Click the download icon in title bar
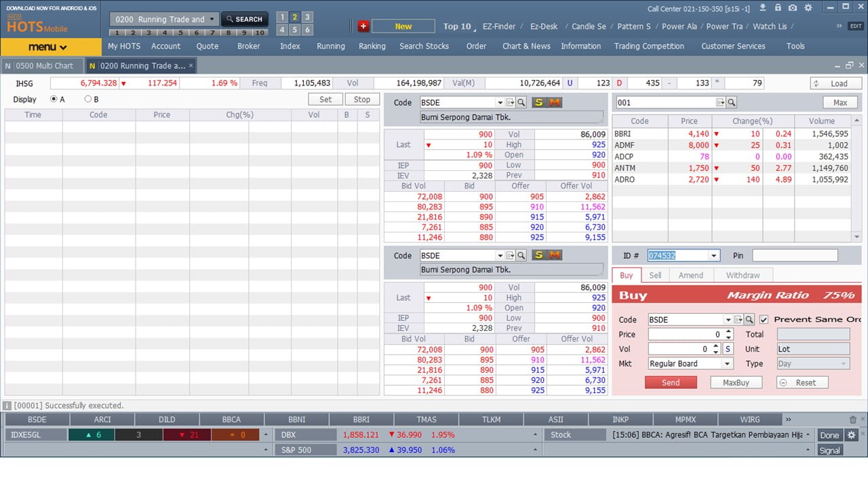The image size is (868, 488). click(x=762, y=8)
